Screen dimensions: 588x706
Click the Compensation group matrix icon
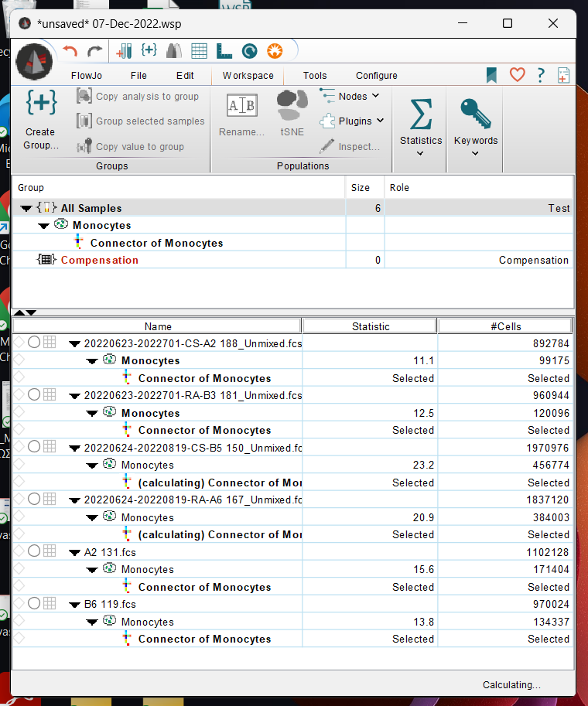pos(46,259)
